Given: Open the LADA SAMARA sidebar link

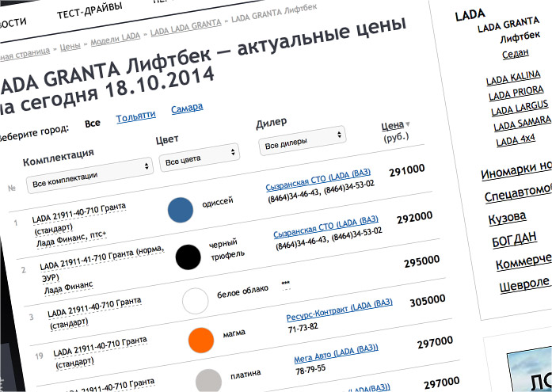Looking at the screenshot, I should click(522, 124).
